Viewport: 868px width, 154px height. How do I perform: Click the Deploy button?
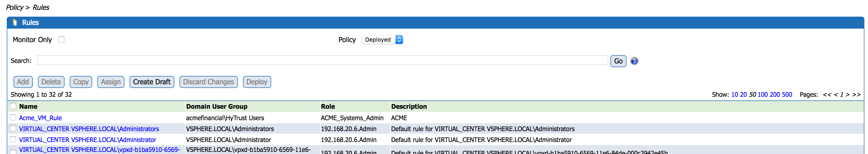tap(257, 82)
